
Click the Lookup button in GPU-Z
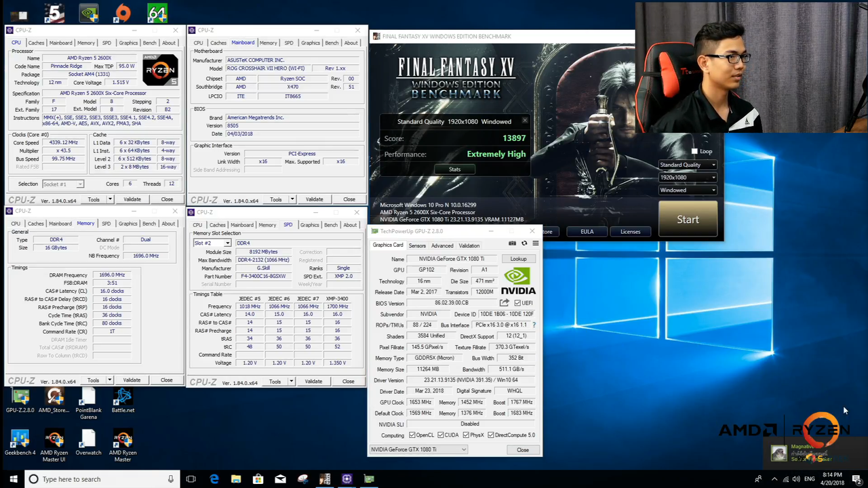pyautogui.click(x=518, y=259)
